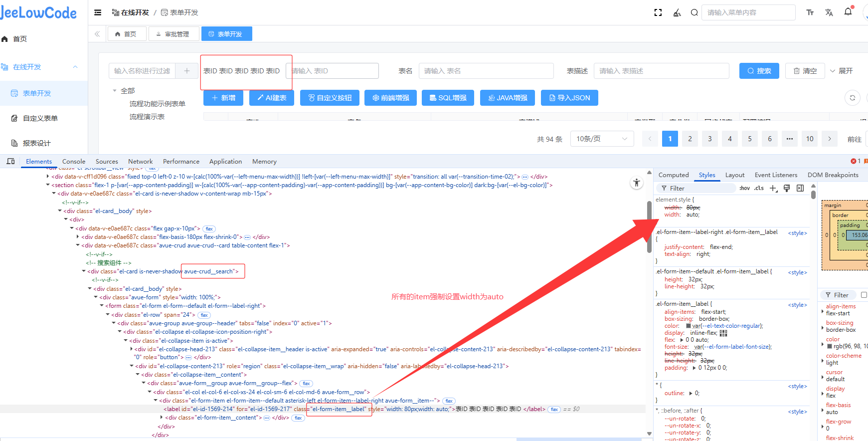Image resolution: width=868 pixels, height=441 pixels.
Task: Open font size settings icon
Action: coord(810,12)
